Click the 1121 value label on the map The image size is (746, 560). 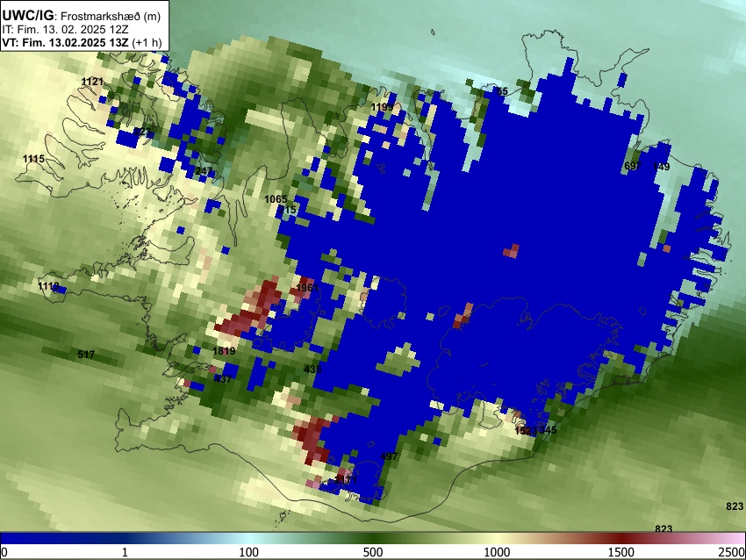point(92,82)
